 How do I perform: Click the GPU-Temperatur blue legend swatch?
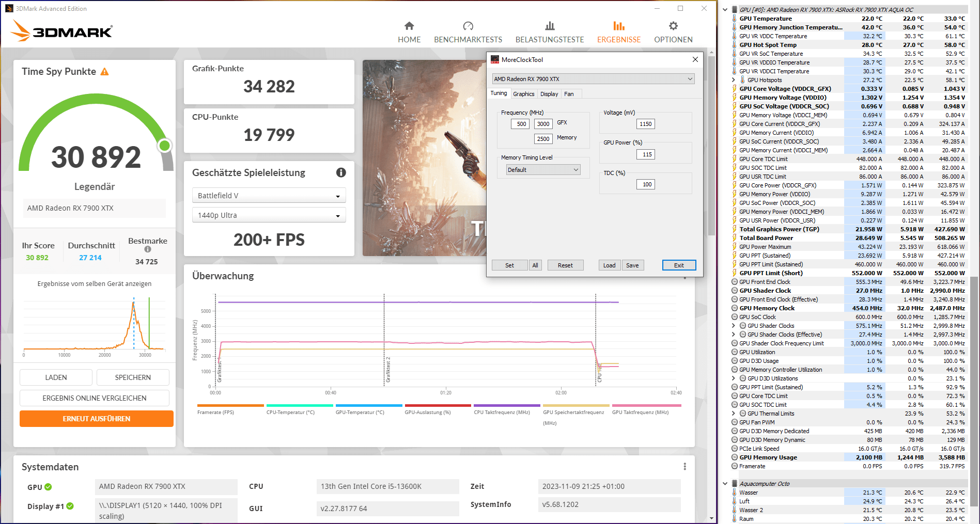369,406
